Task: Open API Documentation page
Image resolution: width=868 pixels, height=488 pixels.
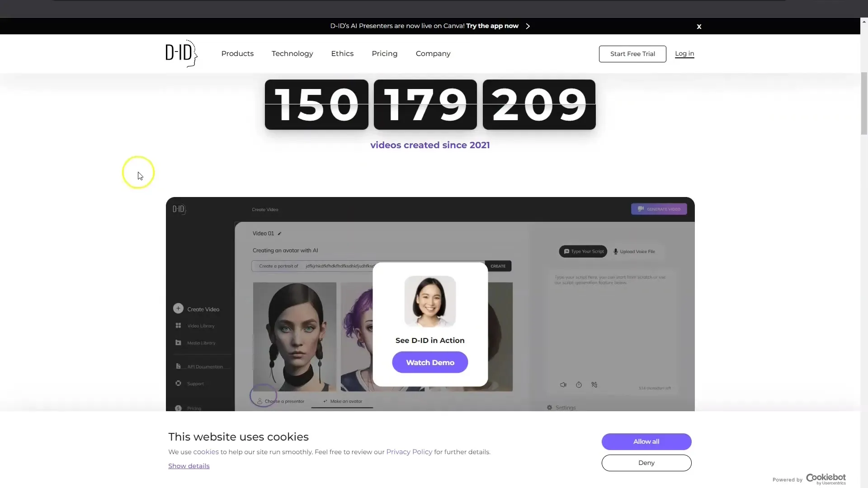Action: (205, 366)
